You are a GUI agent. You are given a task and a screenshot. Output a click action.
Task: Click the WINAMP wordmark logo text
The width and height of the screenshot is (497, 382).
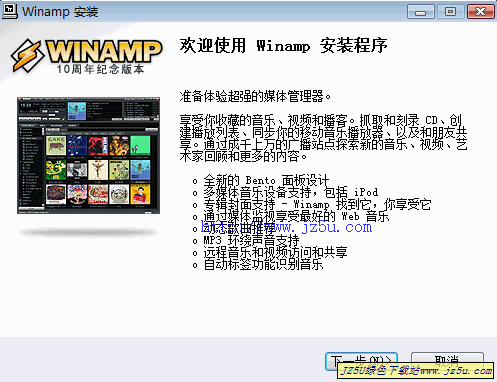pyautogui.click(x=104, y=51)
